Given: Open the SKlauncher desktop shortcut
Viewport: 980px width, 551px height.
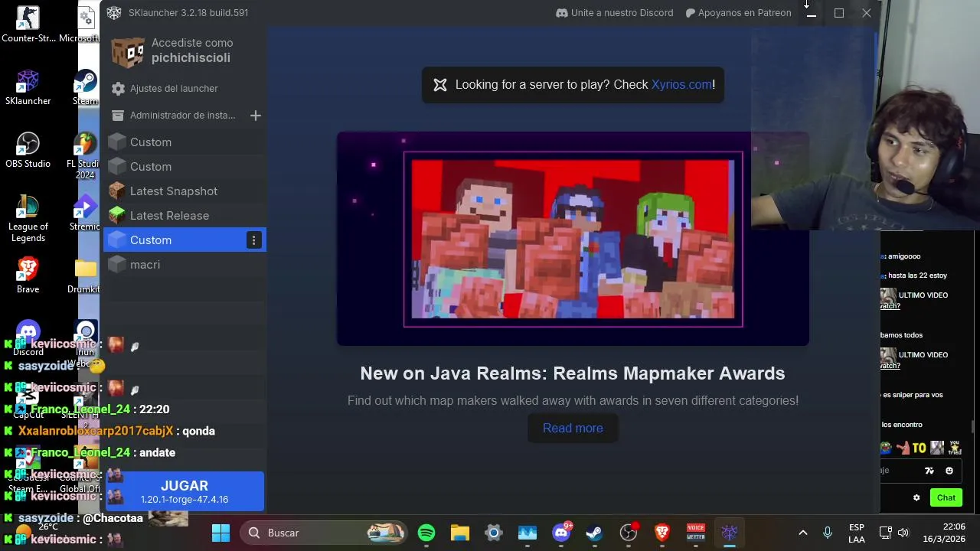Looking at the screenshot, I should pos(28,88).
